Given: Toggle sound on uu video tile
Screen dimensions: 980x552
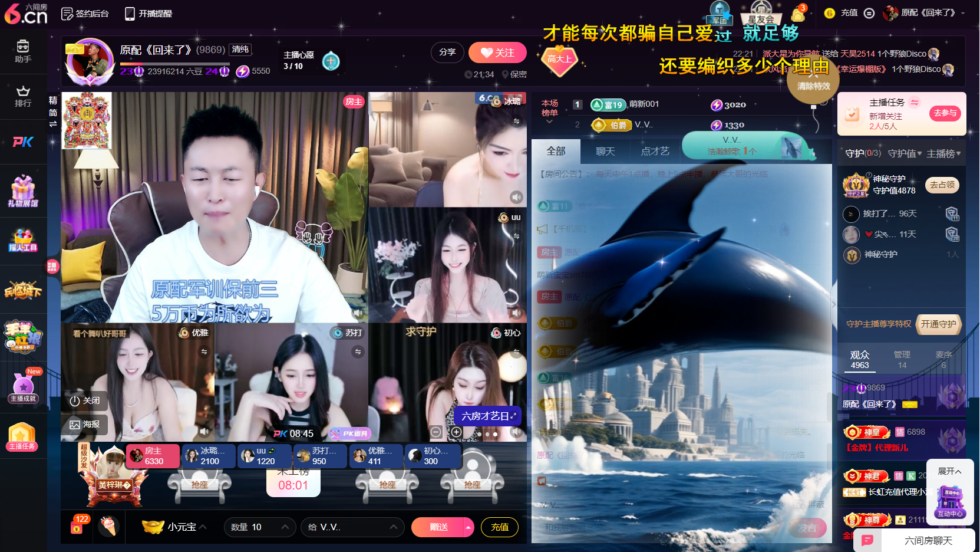Looking at the screenshot, I should (x=516, y=313).
